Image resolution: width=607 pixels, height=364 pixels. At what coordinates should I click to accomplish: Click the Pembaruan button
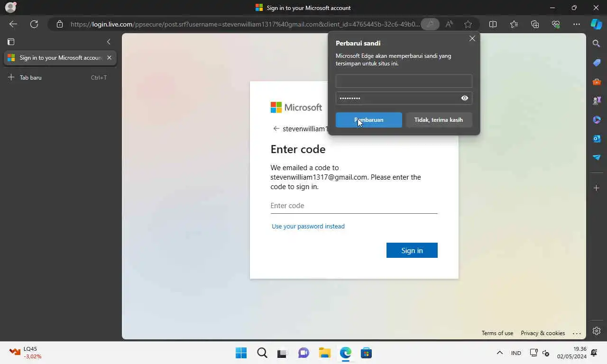(369, 120)
